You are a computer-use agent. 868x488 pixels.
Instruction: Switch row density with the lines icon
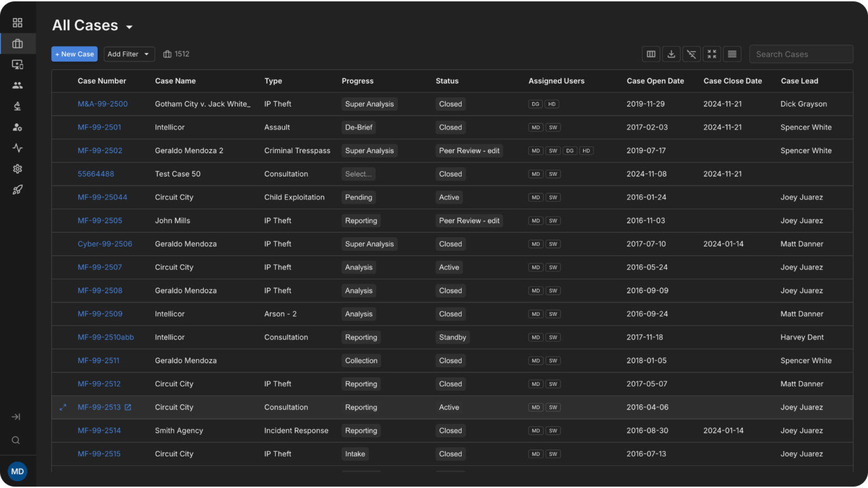tap(732, 54)
